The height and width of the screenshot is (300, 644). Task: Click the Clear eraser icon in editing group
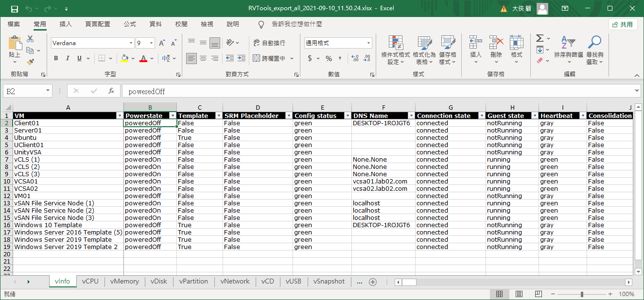[540, 61]
